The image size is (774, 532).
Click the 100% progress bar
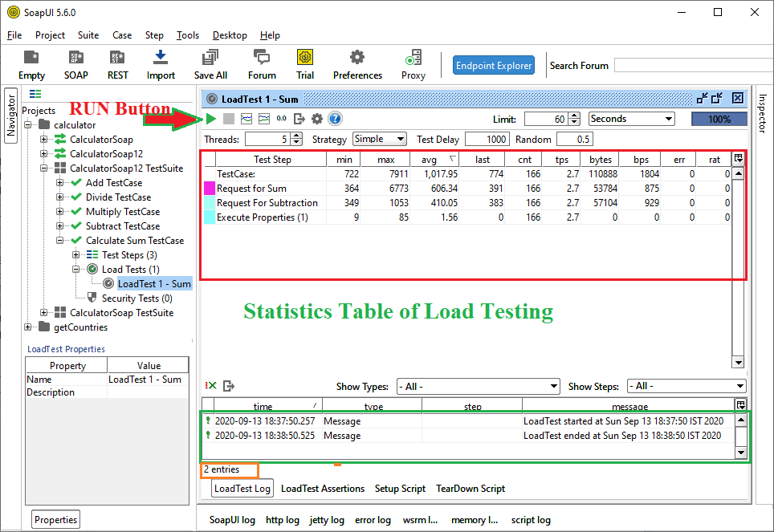pos(719,119)
